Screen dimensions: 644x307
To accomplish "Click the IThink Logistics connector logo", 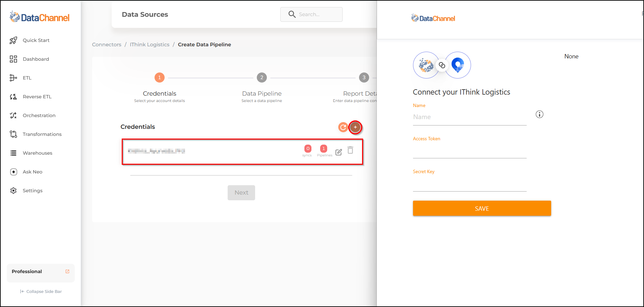I will pyautogui.click(x=458, y=65).
